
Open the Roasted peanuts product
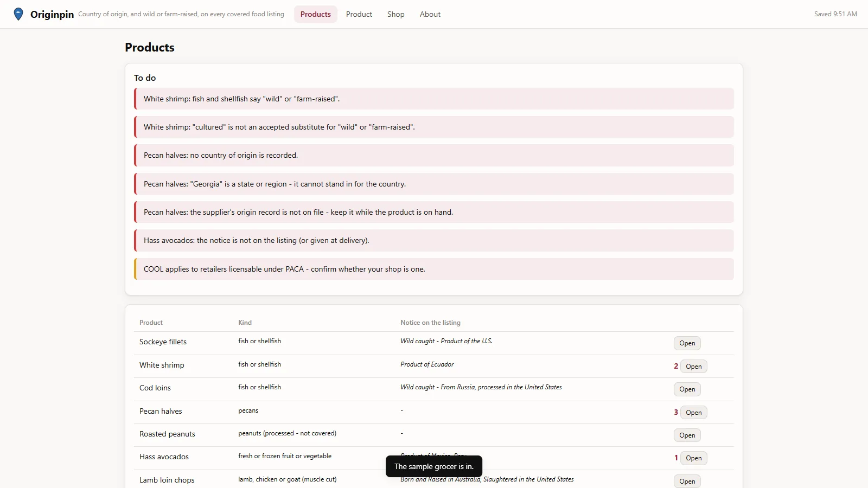(x=687, y=435)
